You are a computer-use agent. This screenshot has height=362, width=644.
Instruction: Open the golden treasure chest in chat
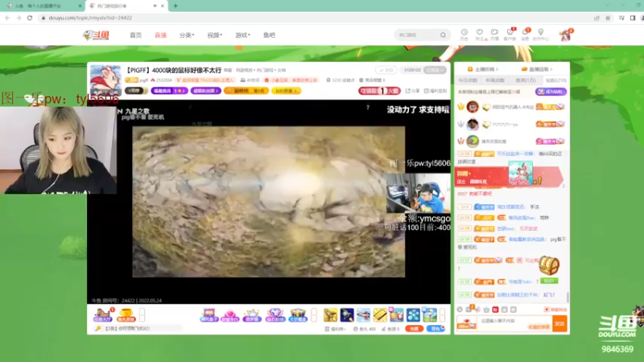[x=549, y=265]
